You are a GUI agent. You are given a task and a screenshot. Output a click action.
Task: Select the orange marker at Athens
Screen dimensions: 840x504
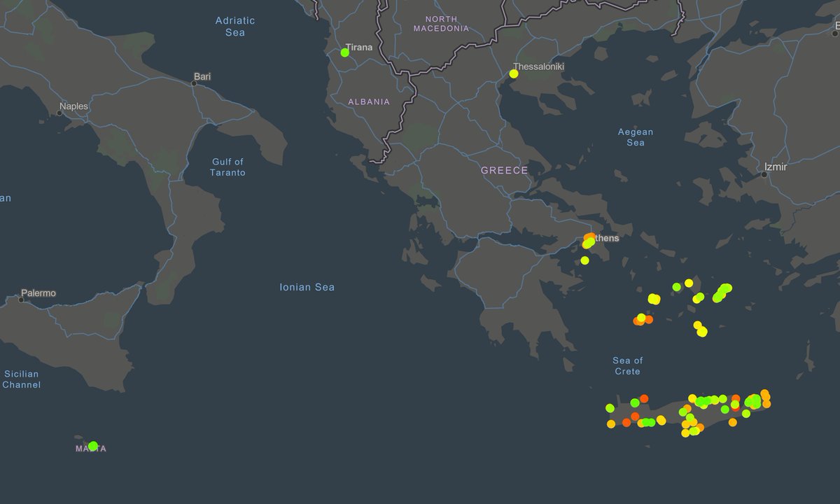click(x=590, y=237)
